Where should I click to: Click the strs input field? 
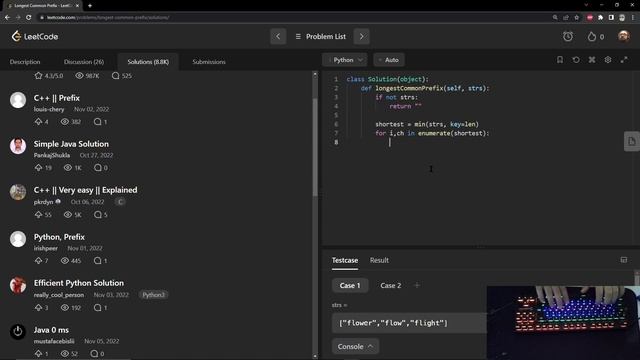(409, 323)
